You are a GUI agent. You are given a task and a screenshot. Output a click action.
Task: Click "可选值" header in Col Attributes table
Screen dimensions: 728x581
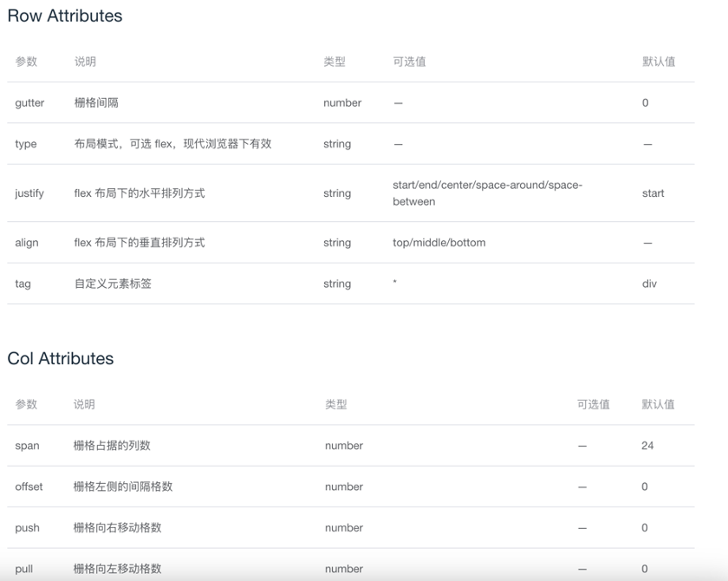point(594,404)
